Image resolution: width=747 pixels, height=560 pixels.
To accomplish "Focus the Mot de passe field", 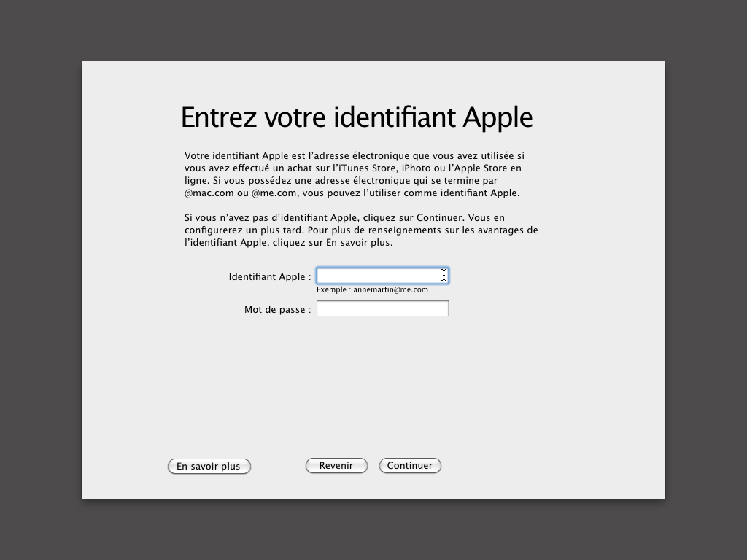I will click(382, 309).
